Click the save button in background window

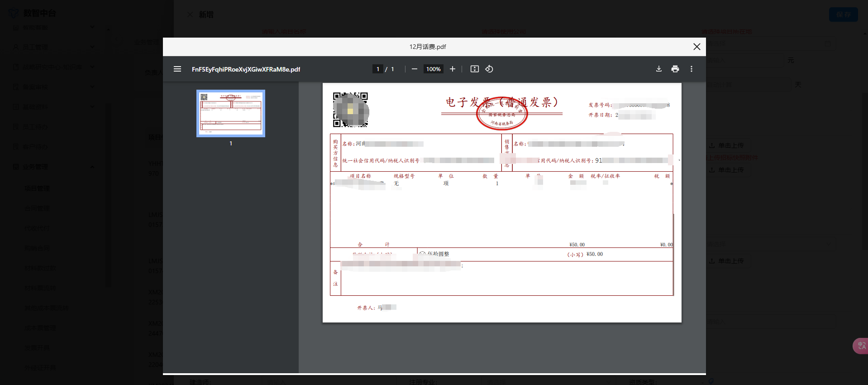click(844, 14)
